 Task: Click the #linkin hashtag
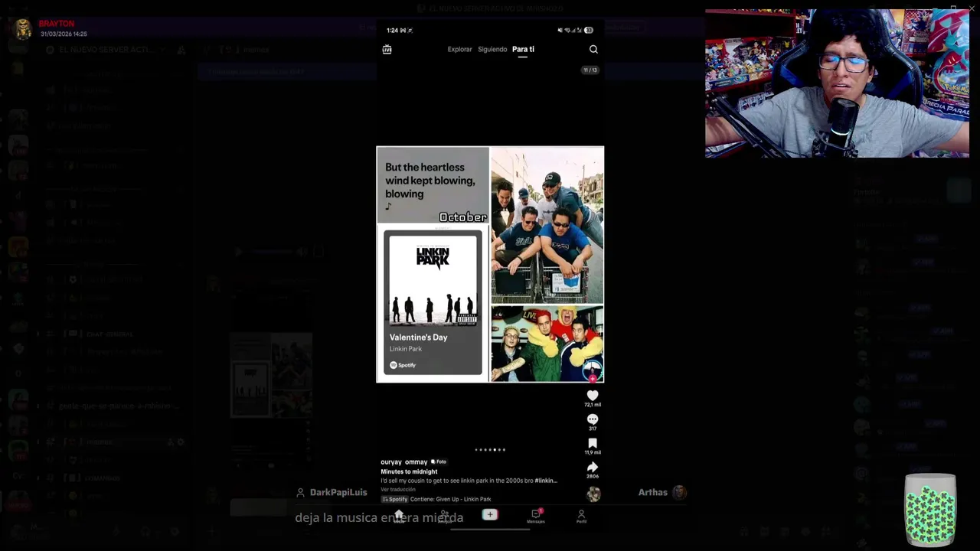(546, 481)
